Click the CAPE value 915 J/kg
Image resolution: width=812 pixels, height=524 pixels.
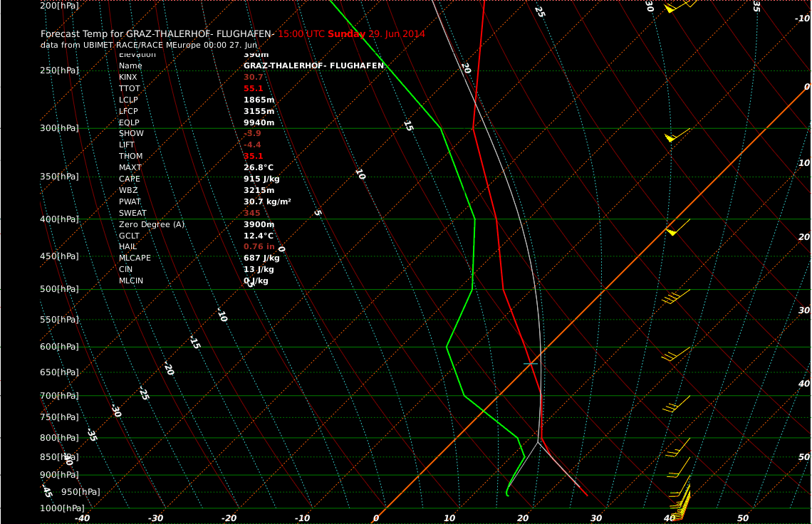pyautogui.click(x=261, y=179)
